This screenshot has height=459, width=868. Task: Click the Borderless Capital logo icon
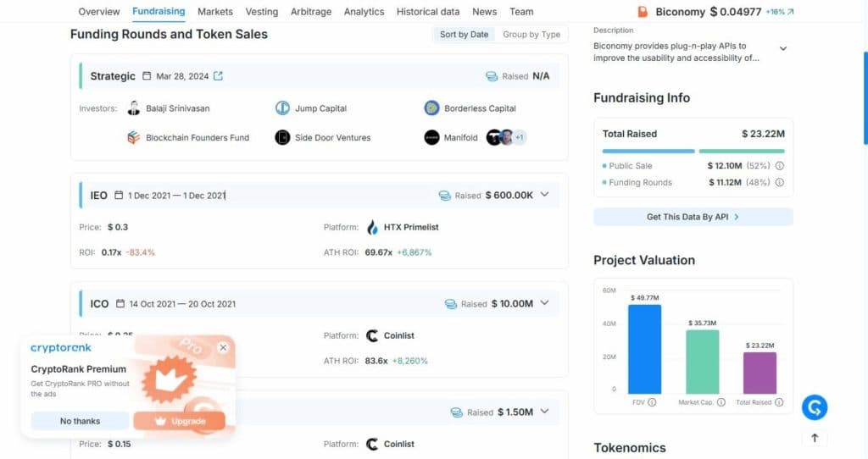pos(431,108)
